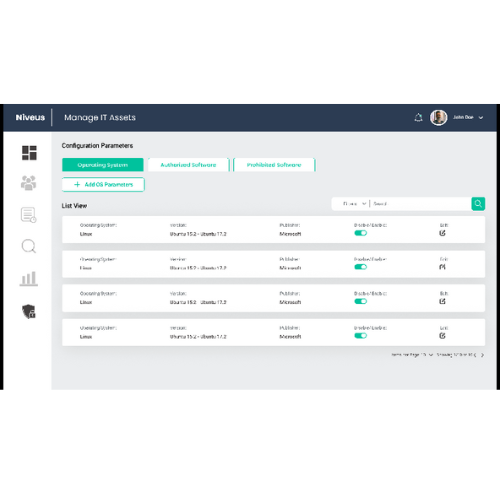Click the Niveus logo
The image size is (500, 500).
click(x=30, y=117)
